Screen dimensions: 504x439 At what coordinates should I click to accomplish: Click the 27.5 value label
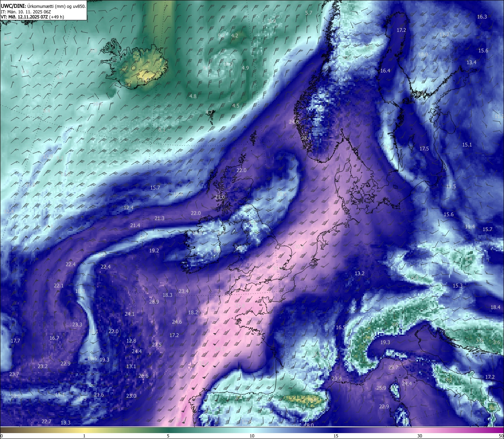coord(157,345)
